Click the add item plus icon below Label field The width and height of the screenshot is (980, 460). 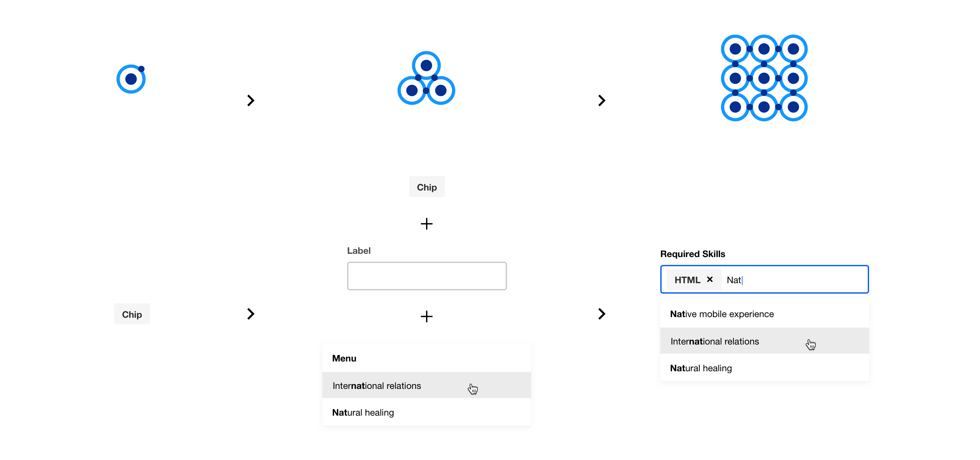[x=427, y=316]
